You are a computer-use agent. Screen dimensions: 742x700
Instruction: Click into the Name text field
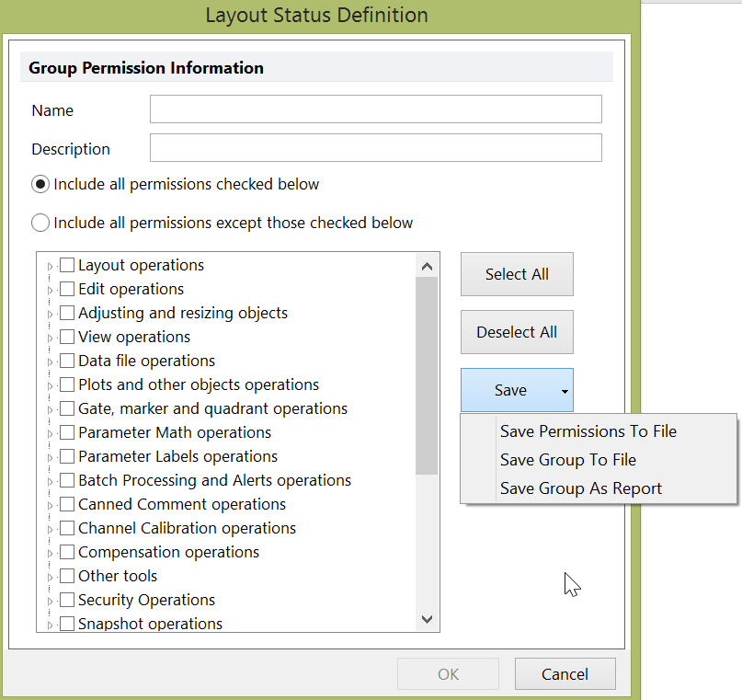(x=375, y=109)
